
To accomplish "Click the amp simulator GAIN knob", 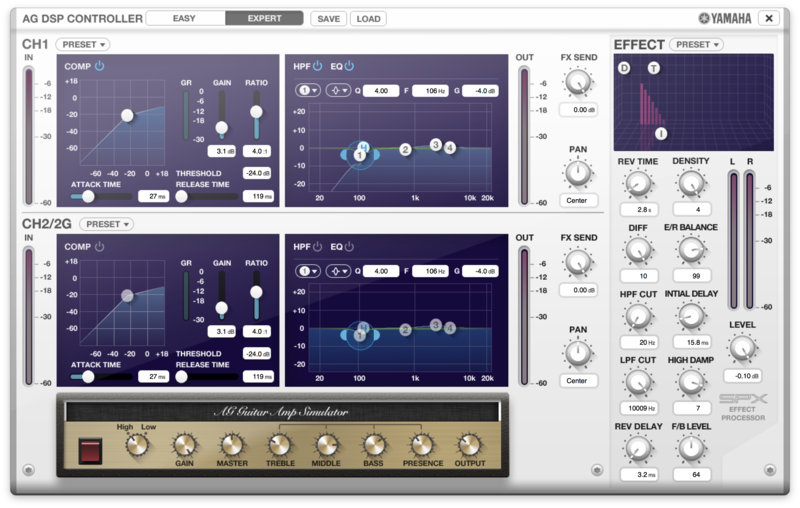I will (184, 446).
